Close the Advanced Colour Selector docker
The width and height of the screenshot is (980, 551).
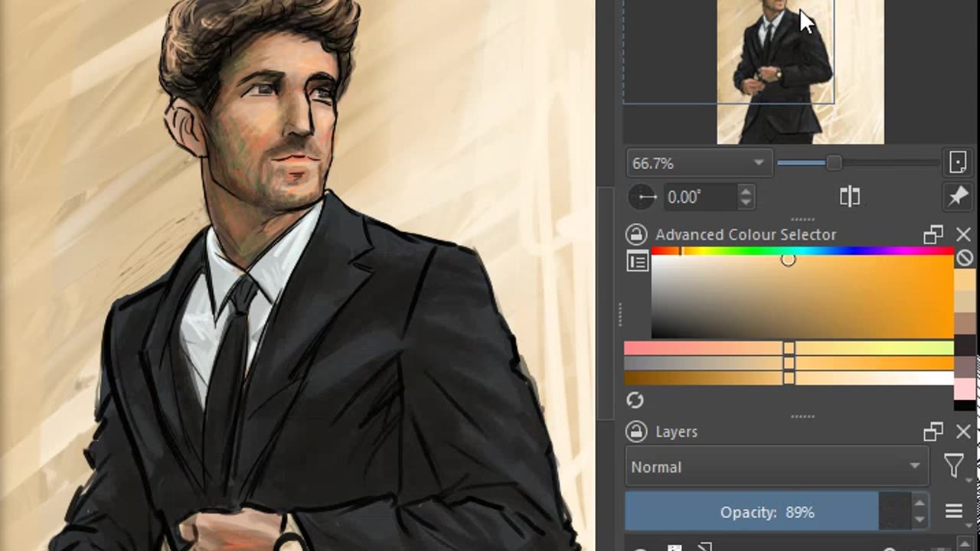(963, 235)
